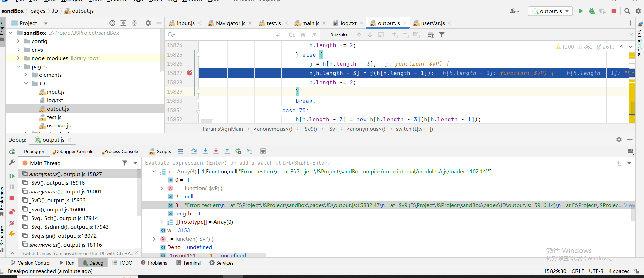Image resolution: width=644 pixels, height=278 pixels.
Task: Expand the j = function variable node
Action: click(x=154, y=239)
